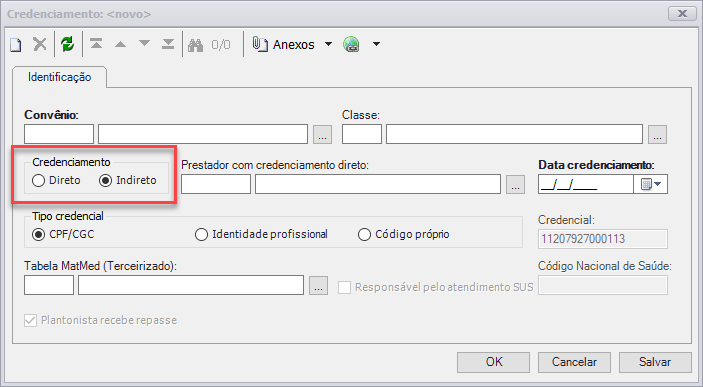
Task: Click Tabela MatMed description field
Action: click(x=191, y=285)
